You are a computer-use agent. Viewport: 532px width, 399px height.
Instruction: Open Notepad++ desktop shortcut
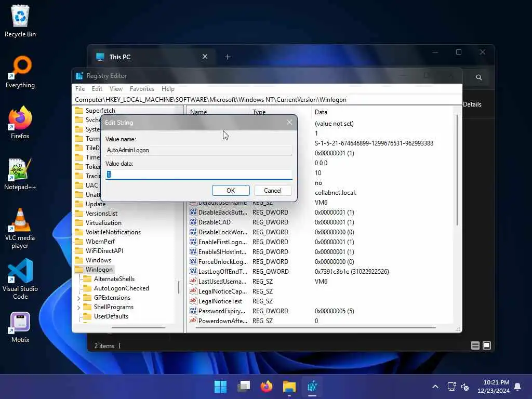pos(20,174)
